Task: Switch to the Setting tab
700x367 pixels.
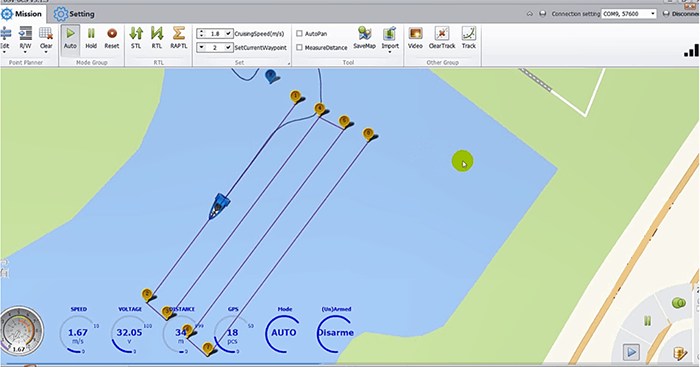Action: [x=74, y=14]
